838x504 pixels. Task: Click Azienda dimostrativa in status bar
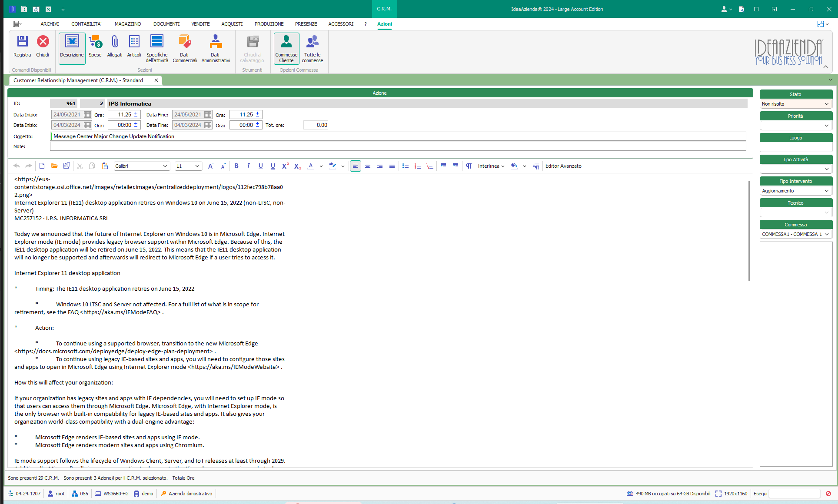[x=186, y=494]
